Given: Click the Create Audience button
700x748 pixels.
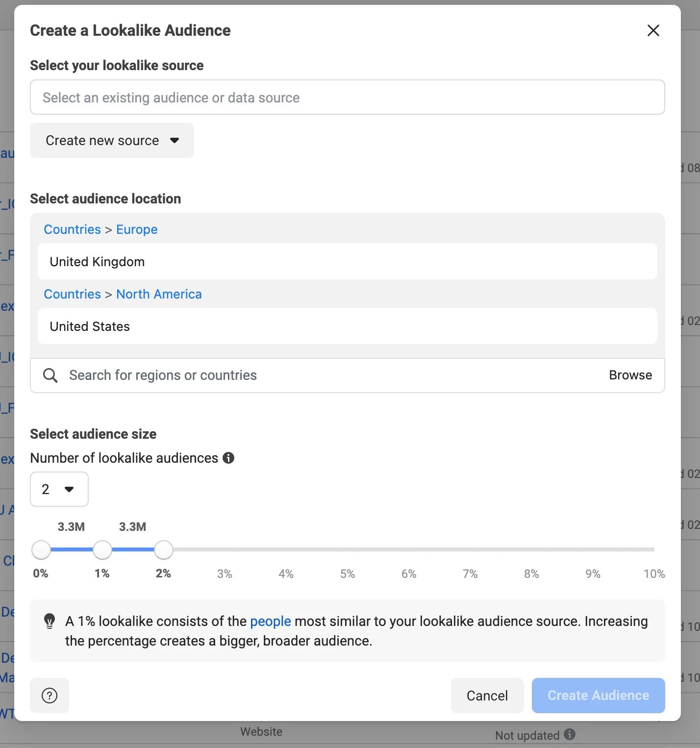Looking at the screenshot, I should (x=598, y=696).
